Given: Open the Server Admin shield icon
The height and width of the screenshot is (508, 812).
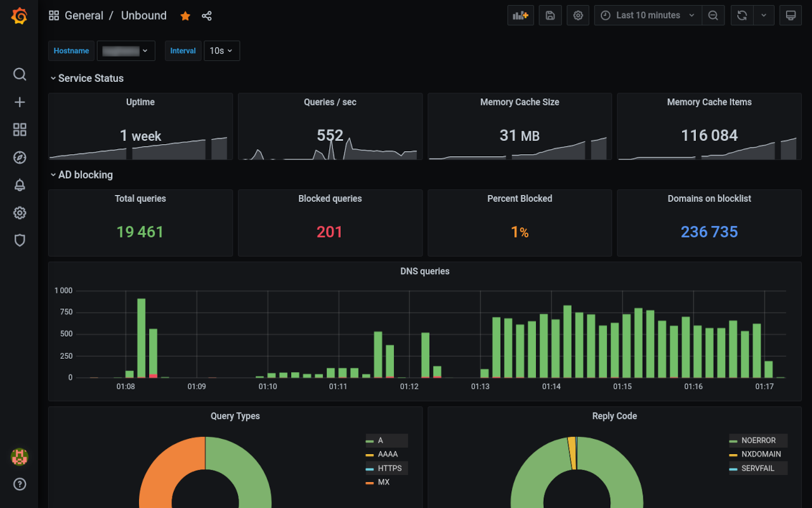Looking at the screenshot, I should tap(20, 240).
